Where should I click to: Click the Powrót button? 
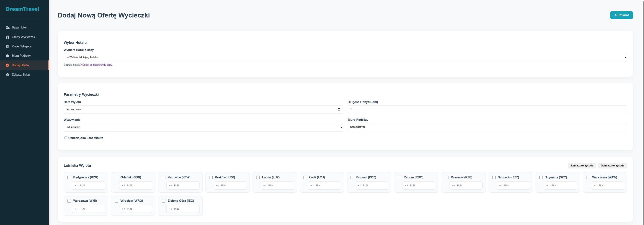pyautogui.click(x=621, y=15)
